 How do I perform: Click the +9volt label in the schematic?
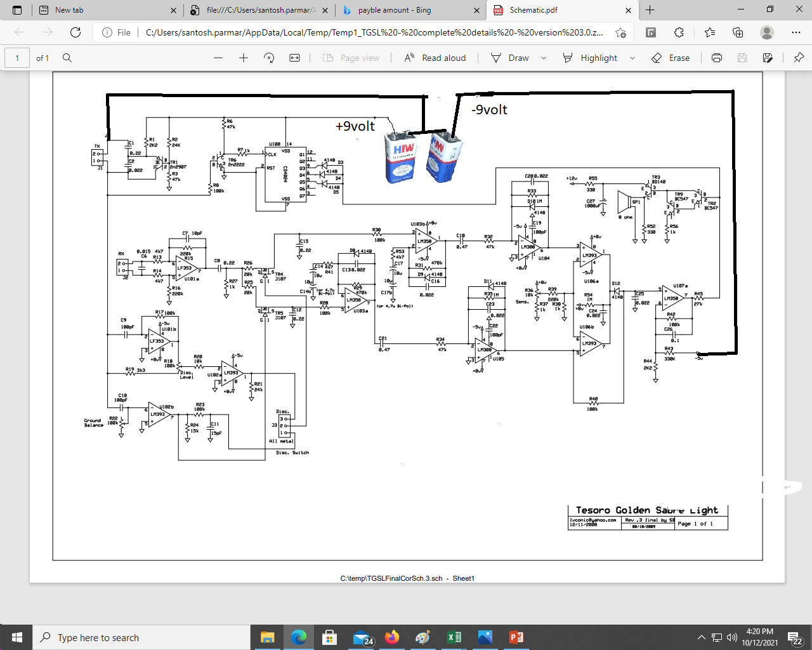(355, 126)
